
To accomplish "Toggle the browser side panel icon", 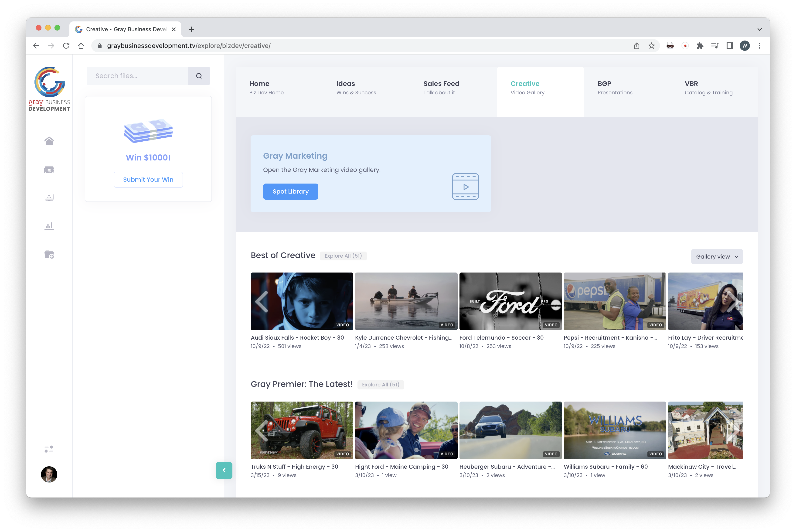I will pos(730,46).
